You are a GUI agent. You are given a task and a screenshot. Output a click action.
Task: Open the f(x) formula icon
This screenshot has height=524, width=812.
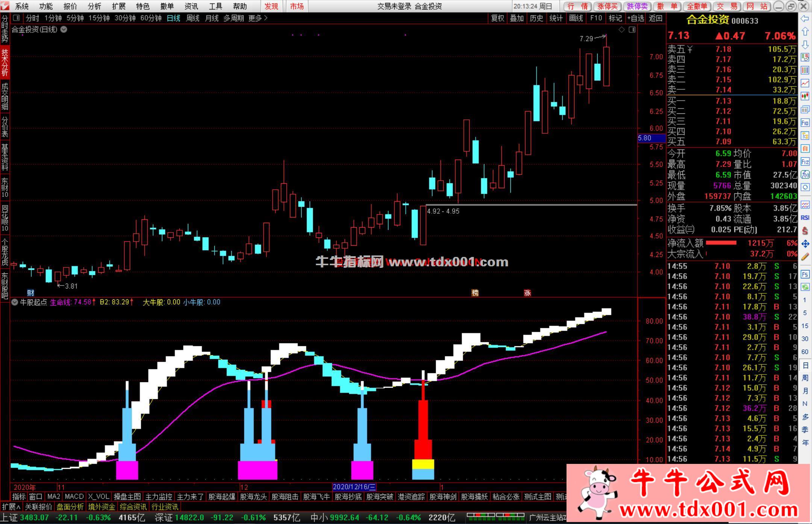coord(805,174)
